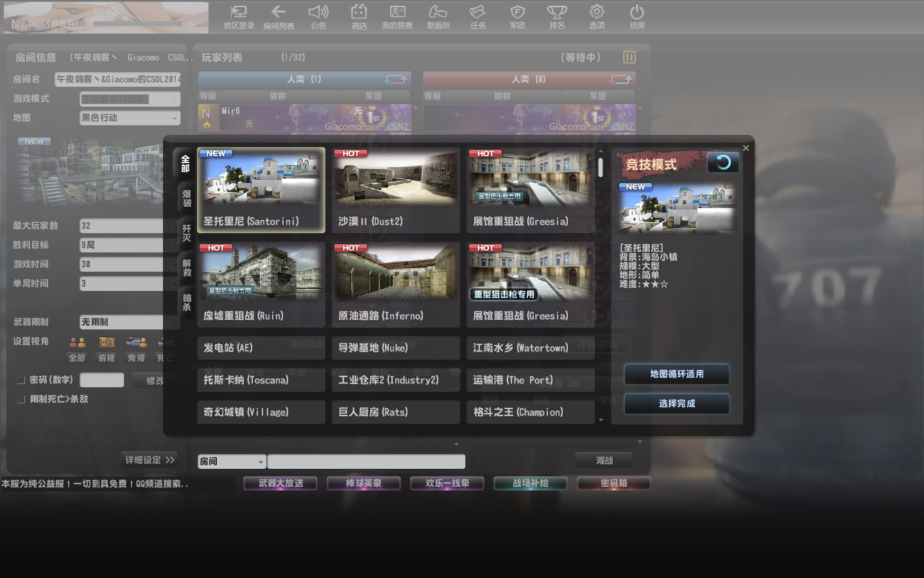Open the 制造所 crafting icon
The height and width of the screenshot is (578, 924).
pos(438,17)
